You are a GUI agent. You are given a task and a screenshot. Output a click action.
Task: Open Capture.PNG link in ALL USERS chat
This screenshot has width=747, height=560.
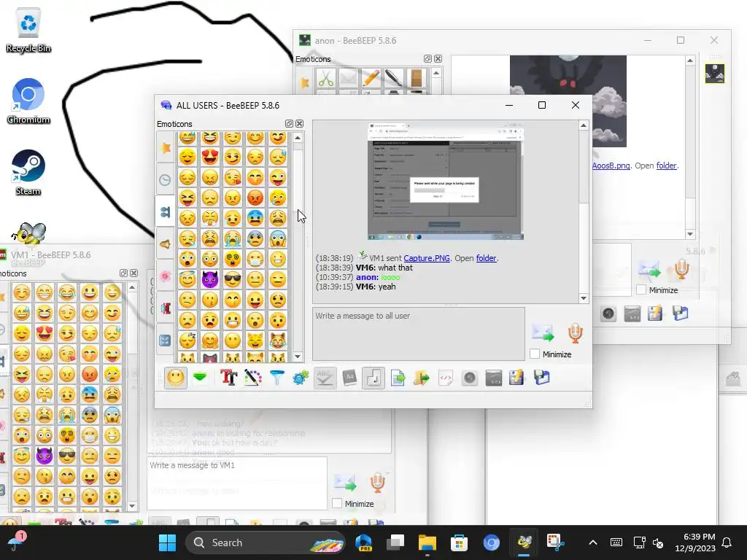[426, 258]
